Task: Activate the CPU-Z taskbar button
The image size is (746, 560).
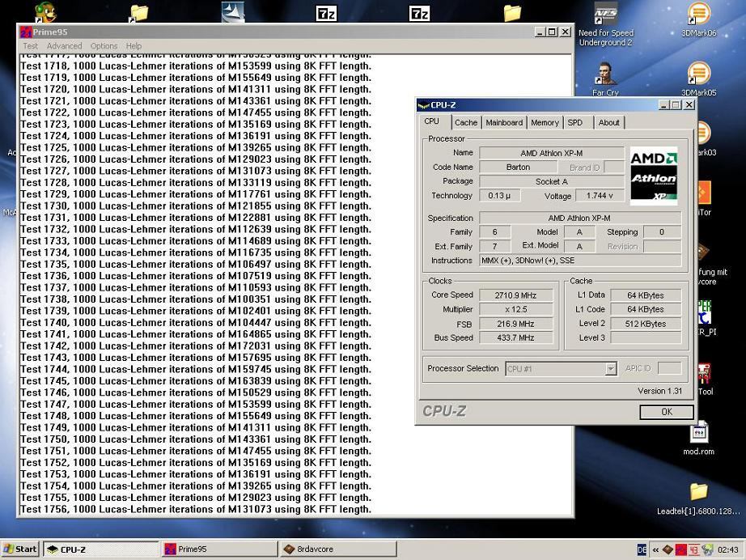Action: [101, 549]
